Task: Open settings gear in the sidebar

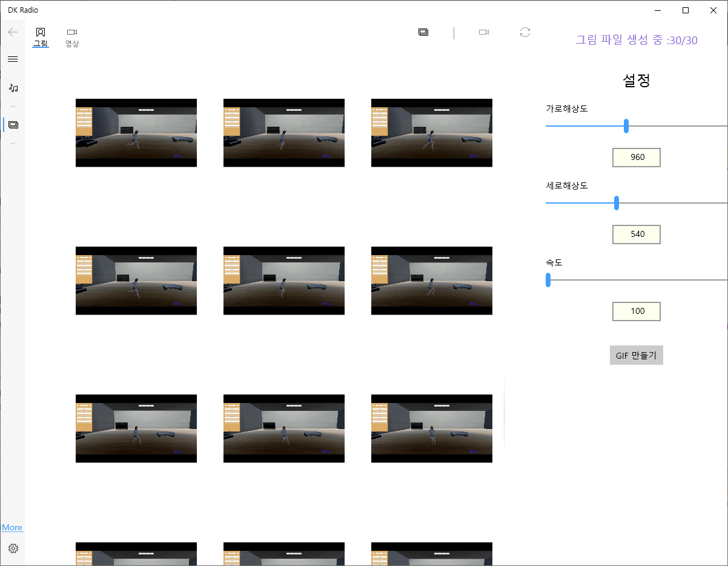Action: coord(13,548)
